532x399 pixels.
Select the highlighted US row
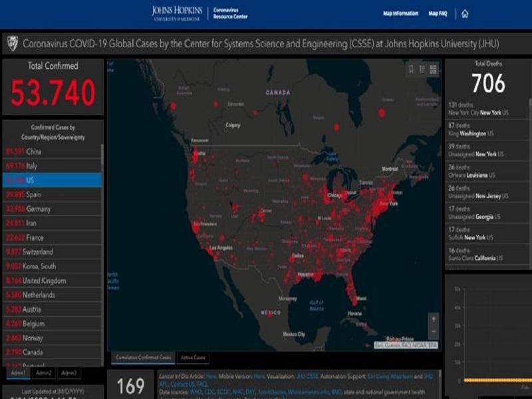(52, 180)
